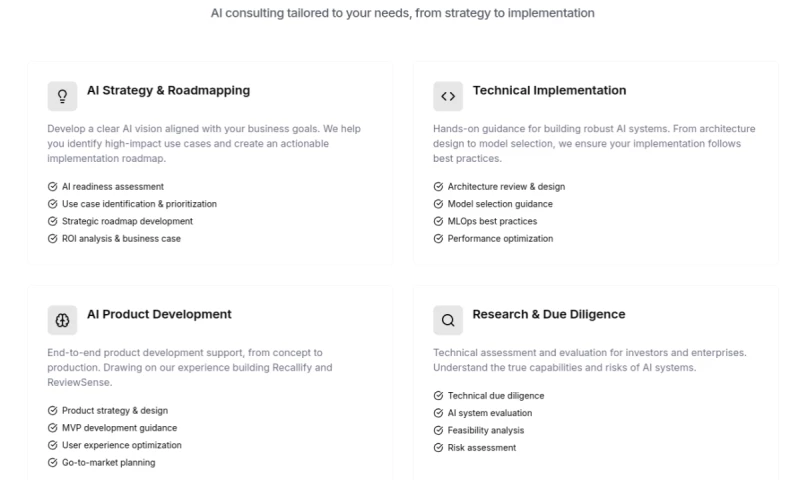
Task: Click the magnifier Research & Due Diligence icon
Action: tap(448, 320)
